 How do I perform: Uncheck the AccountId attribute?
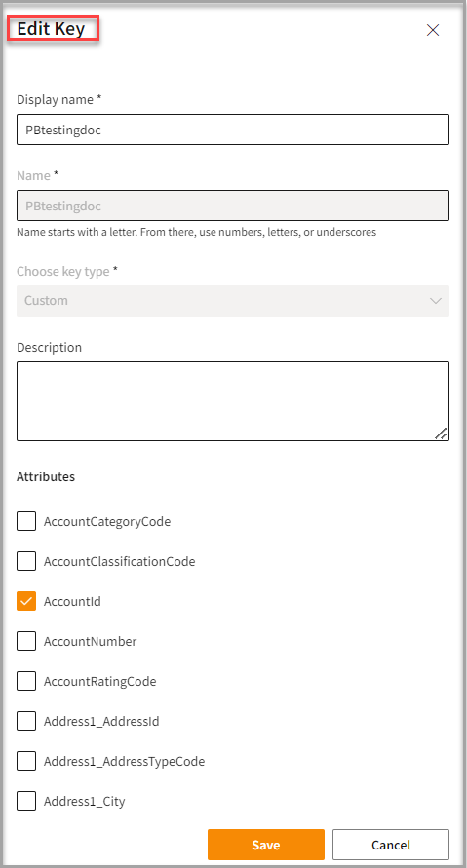[26, 601]
